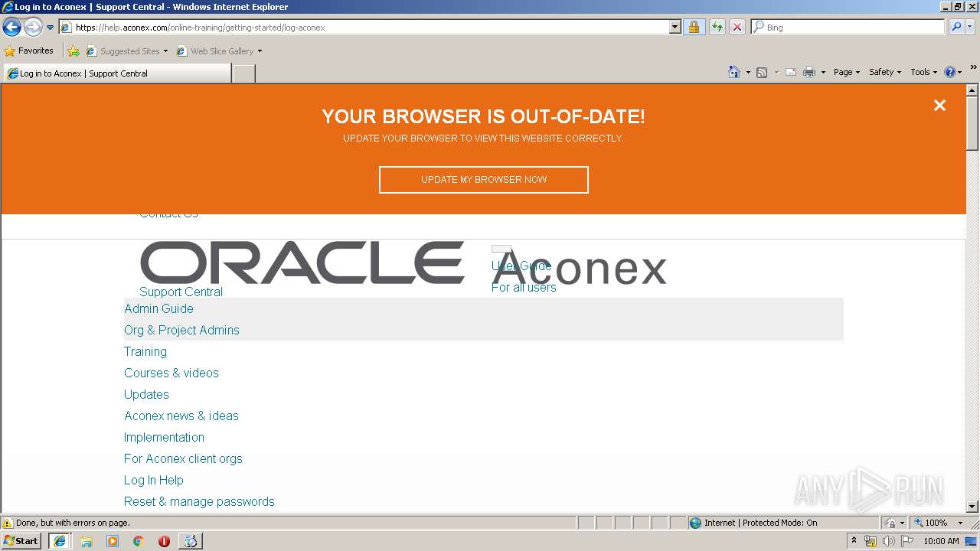Click the security lock icon

pyautogui.click(x=694, y=28)
